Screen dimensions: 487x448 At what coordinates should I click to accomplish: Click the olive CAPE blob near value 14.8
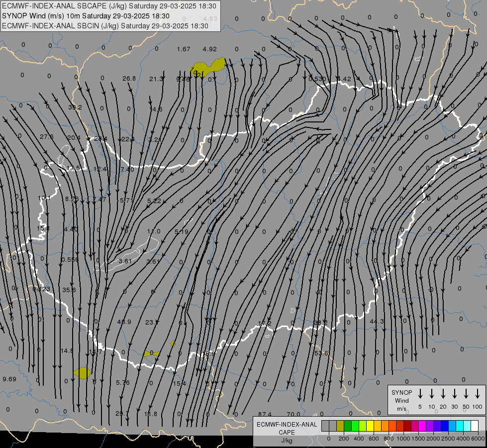pos(82,373)
